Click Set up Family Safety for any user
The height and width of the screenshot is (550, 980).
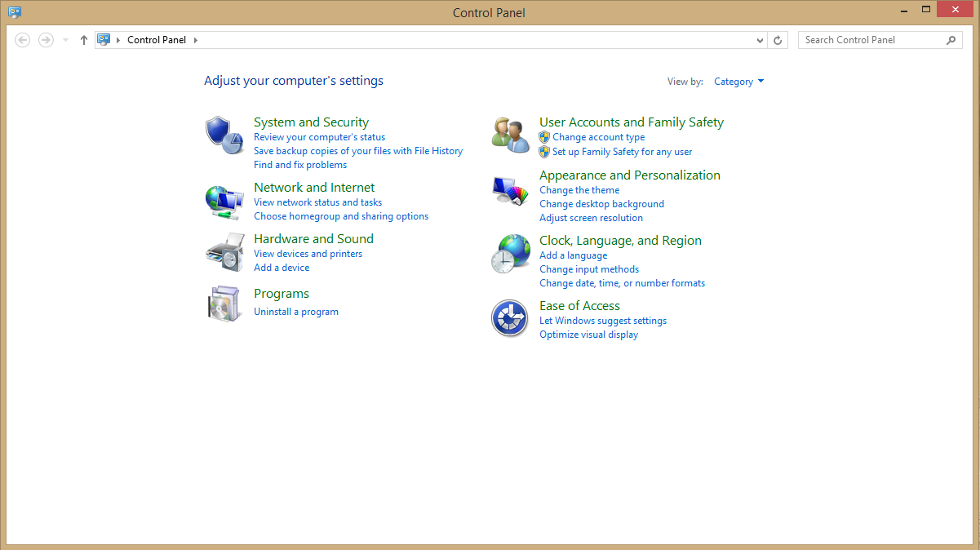click(x=622, y=152)
